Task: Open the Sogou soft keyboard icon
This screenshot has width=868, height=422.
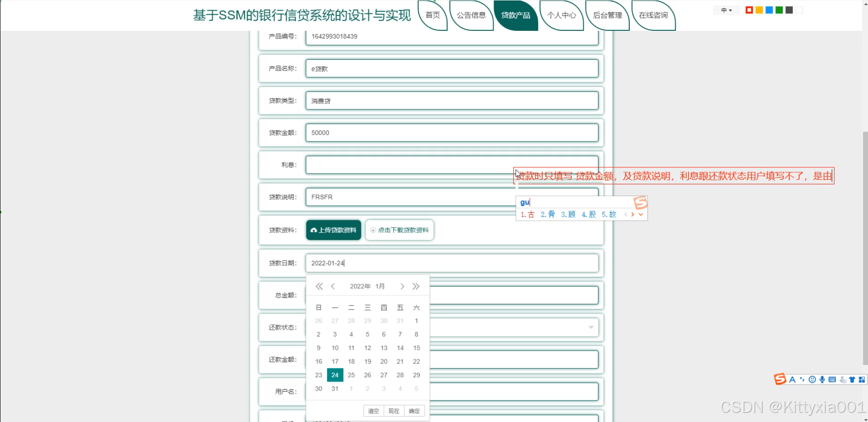Action: (x=832, y=379)
